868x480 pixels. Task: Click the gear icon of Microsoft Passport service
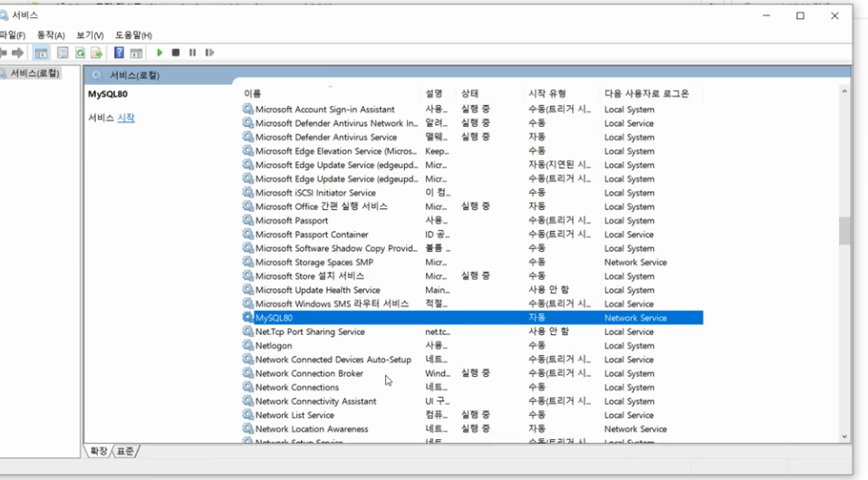(x=247, y=220)
